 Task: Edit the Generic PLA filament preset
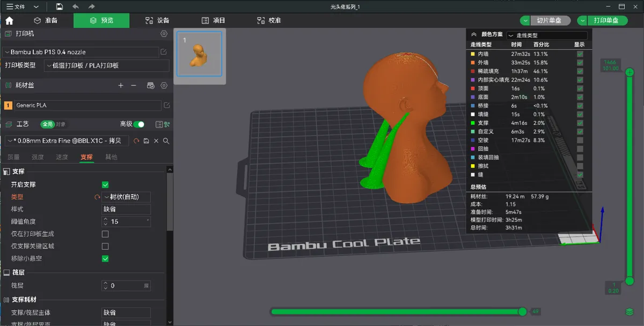coord(166,105)
